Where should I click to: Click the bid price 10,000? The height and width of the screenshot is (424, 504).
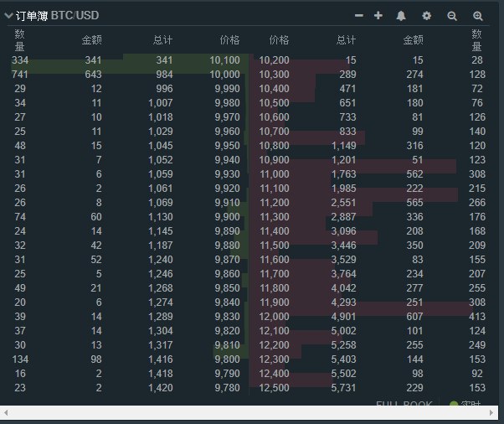[x=224, y=75]
